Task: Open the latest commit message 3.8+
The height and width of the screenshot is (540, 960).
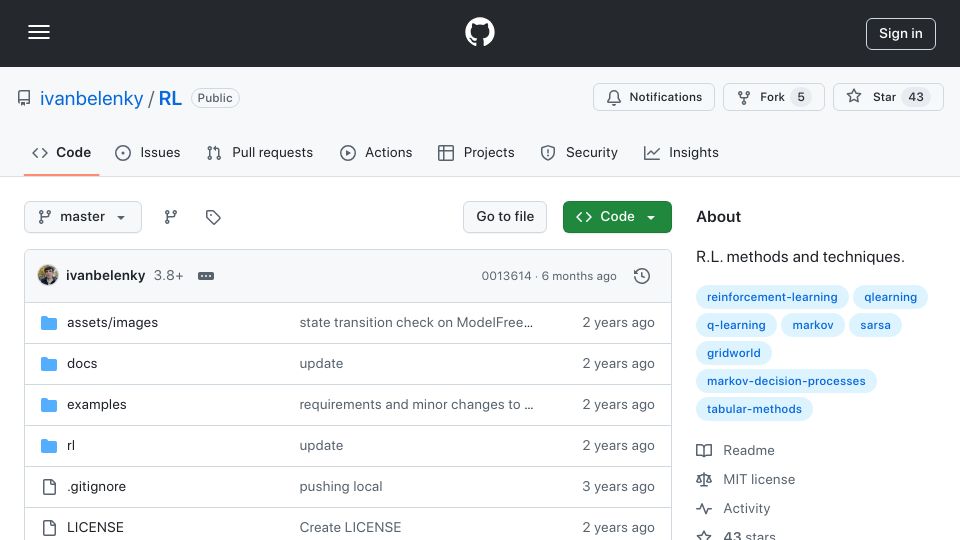Action: click(168, 276)
